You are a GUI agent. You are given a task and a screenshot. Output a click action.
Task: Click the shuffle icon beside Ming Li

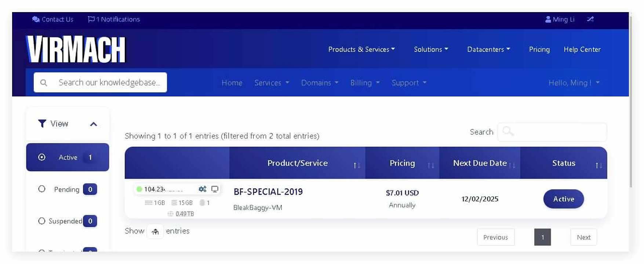click(590, 19)
